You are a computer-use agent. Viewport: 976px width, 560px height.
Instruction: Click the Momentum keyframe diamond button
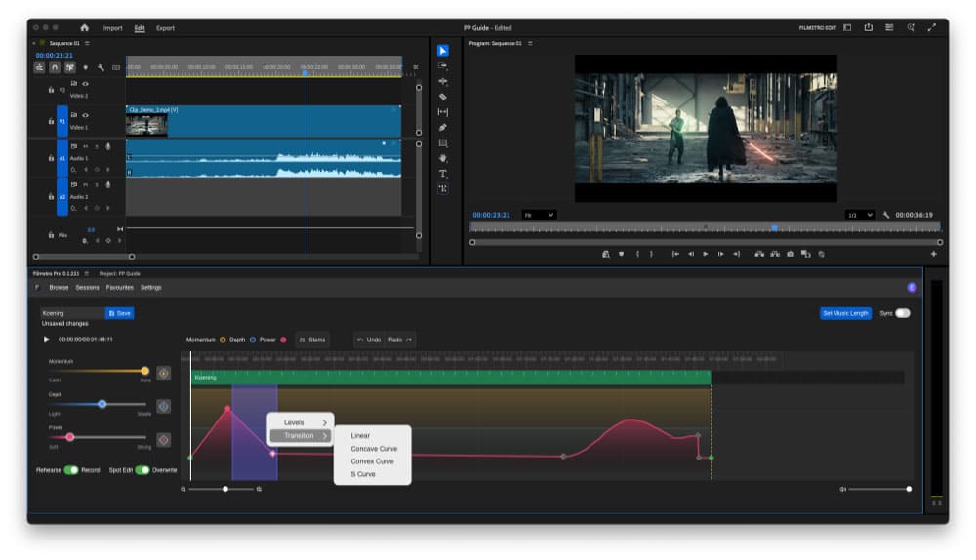pyautogui.click(x=164, y=373)
